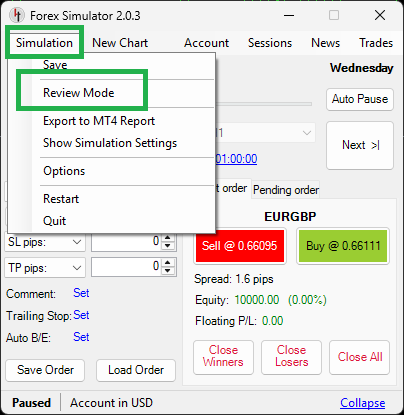The width and height of the screenshot is (404, 415).
Task: Toggle the Auto Pause button
Action: 360,99
